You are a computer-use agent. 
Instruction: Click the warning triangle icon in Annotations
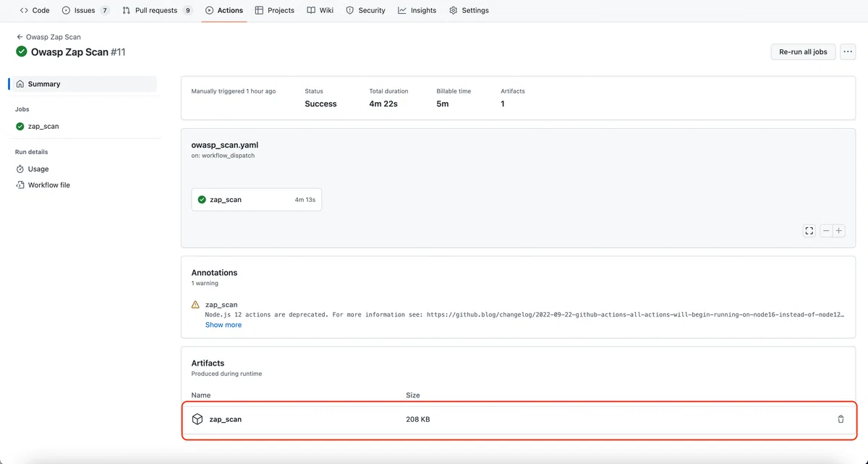(195, 305)
